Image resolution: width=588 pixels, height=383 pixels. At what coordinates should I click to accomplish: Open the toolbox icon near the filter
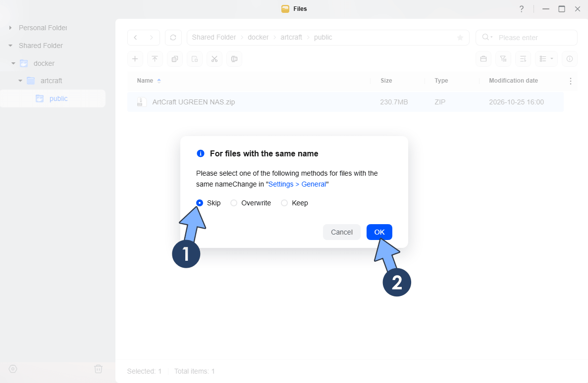(x=483, y=59)
